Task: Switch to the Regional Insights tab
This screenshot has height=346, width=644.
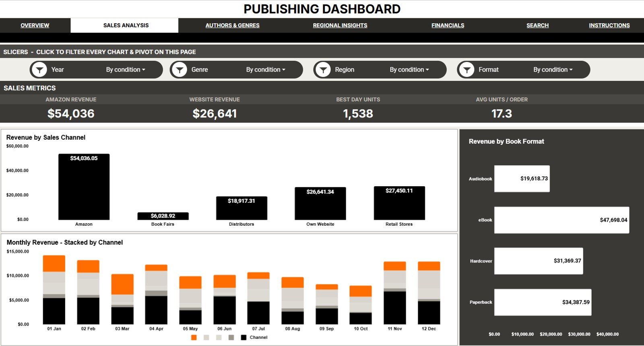Action: coord(340,25)
